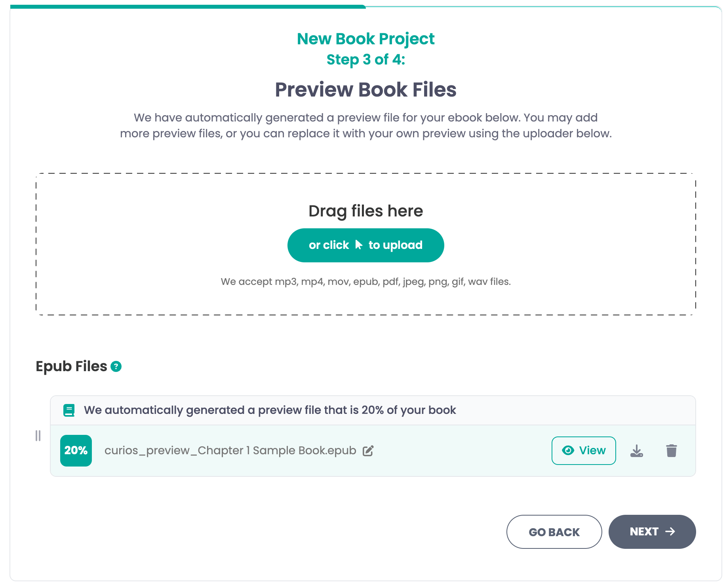
Task: Delete the preview file using trash icon
Action: pos(671,450)
